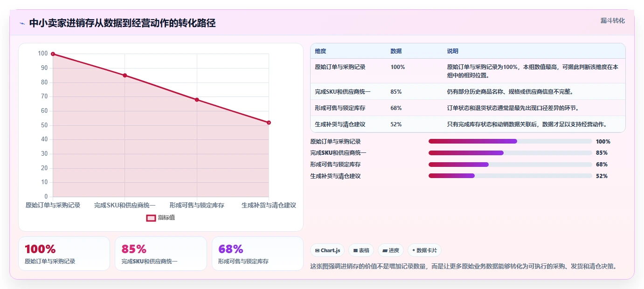The width and height of the screenshot is (644, 289).
Task: Click the Chart.js tag chip
Action: [x=327, y=250]
